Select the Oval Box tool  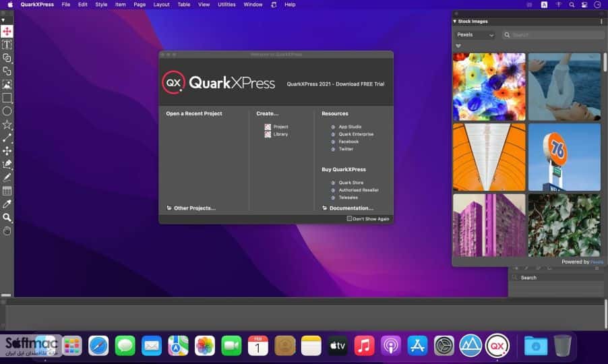pos(7,111)
